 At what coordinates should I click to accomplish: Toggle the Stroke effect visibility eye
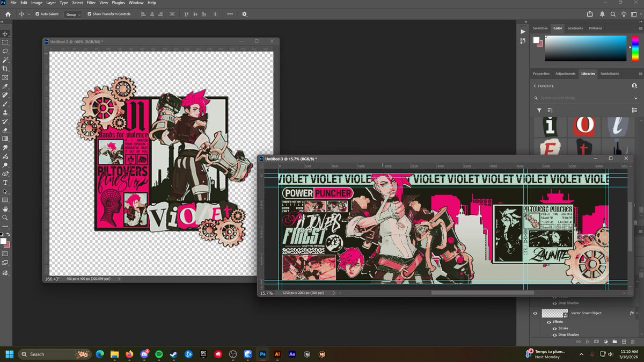tap(554, 328)
